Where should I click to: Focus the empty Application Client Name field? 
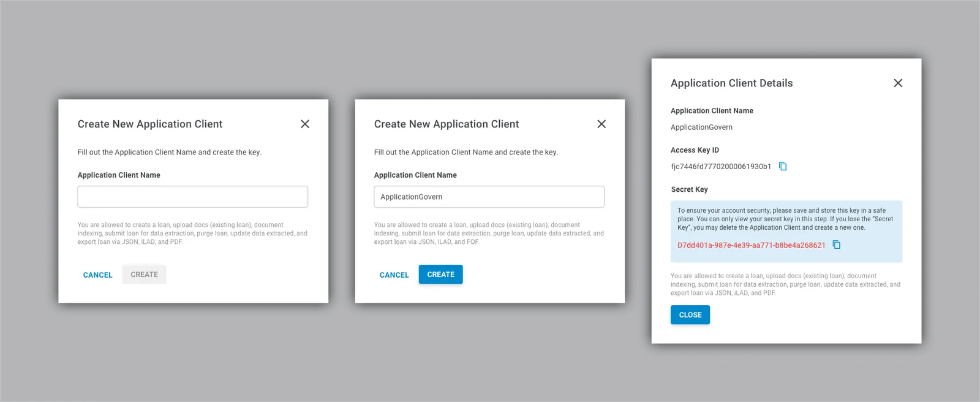(x=193, y=197)
